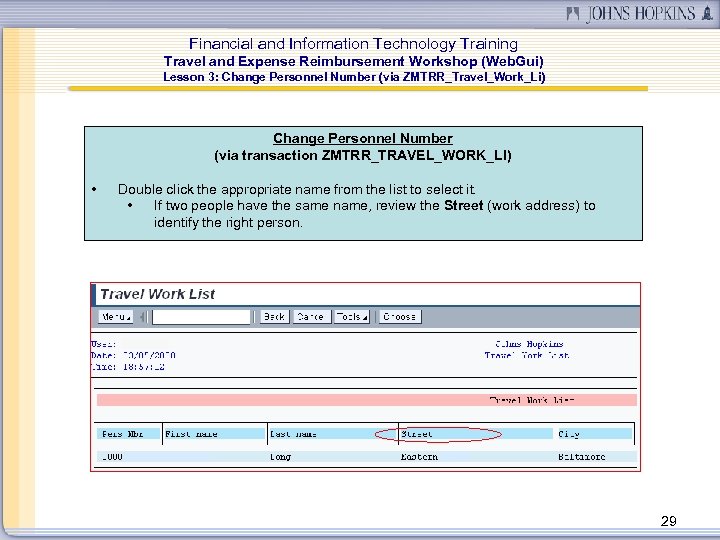Click the Choose button
The image size is (720, 540).
pos(399,317)
